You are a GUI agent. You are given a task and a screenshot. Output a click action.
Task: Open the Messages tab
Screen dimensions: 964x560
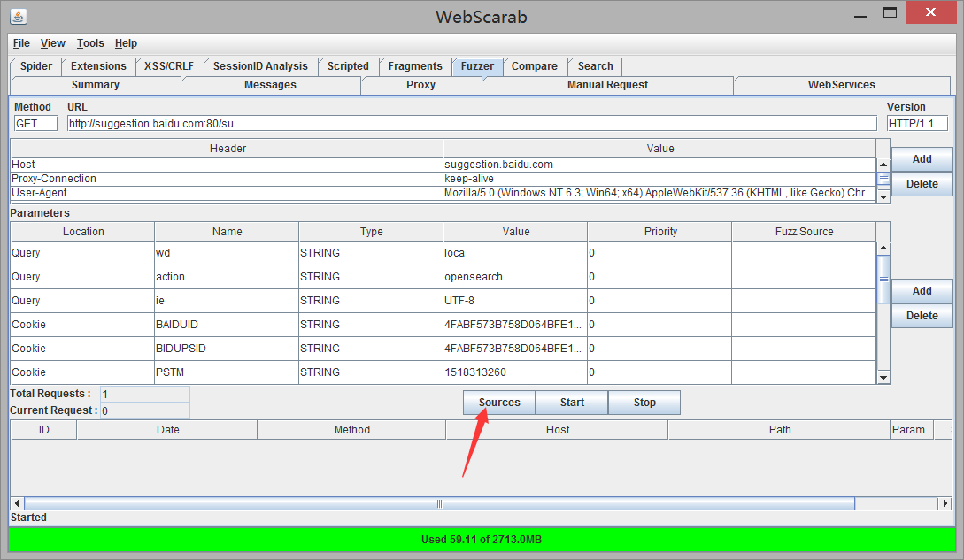point(271,85)
